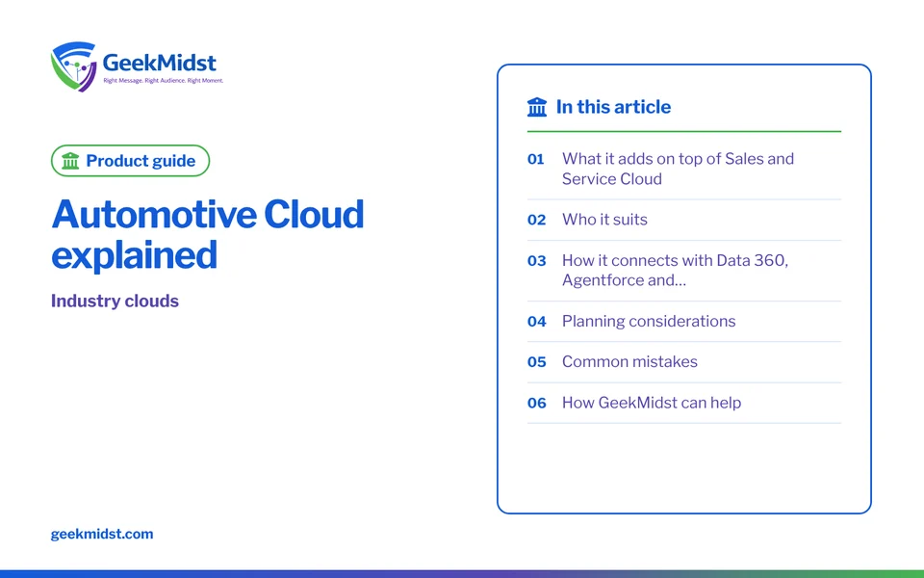Open What it adds on top of Sales entry

point(684,169)
